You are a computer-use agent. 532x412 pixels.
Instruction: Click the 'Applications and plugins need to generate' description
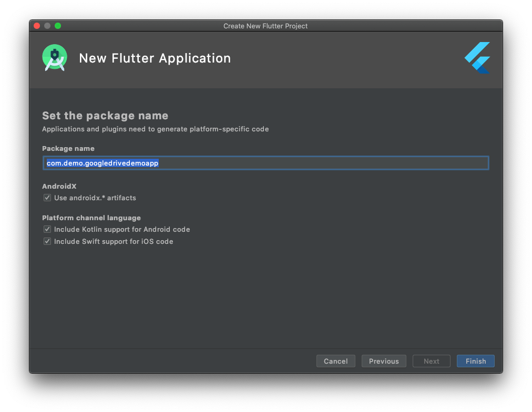(x=156, y=129)
